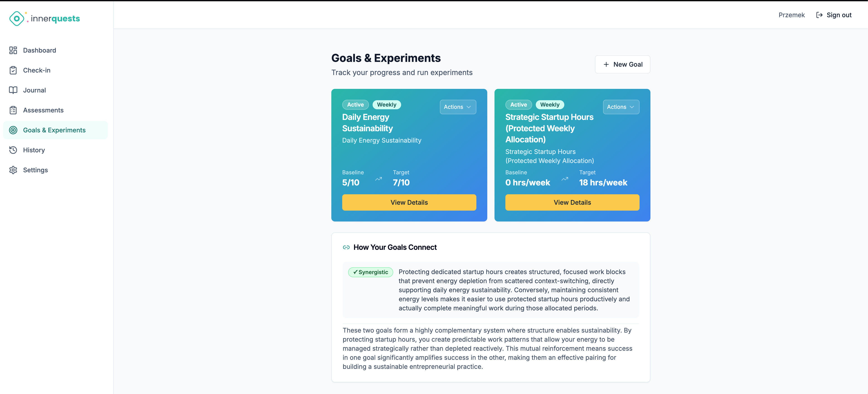868x394 pixels.
Task: Click the Goals & Experiments target icon
Action: click(13, 130)
